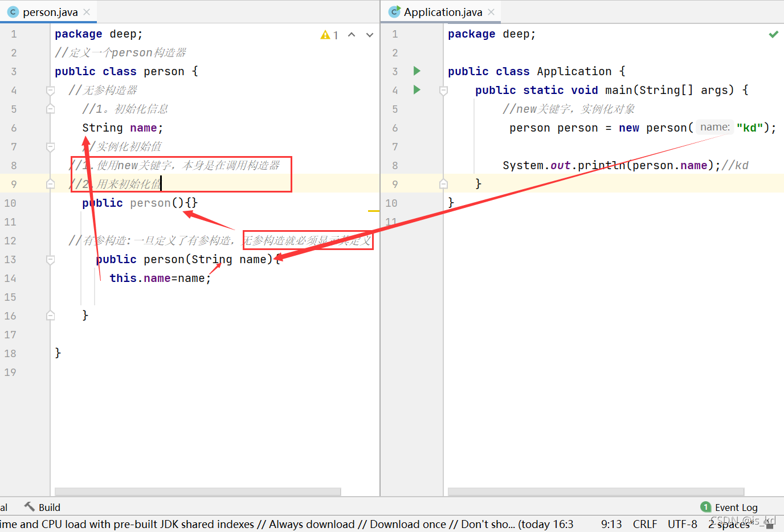
Task: Click the 'public person(){}' constructor line
Action: 140,203
